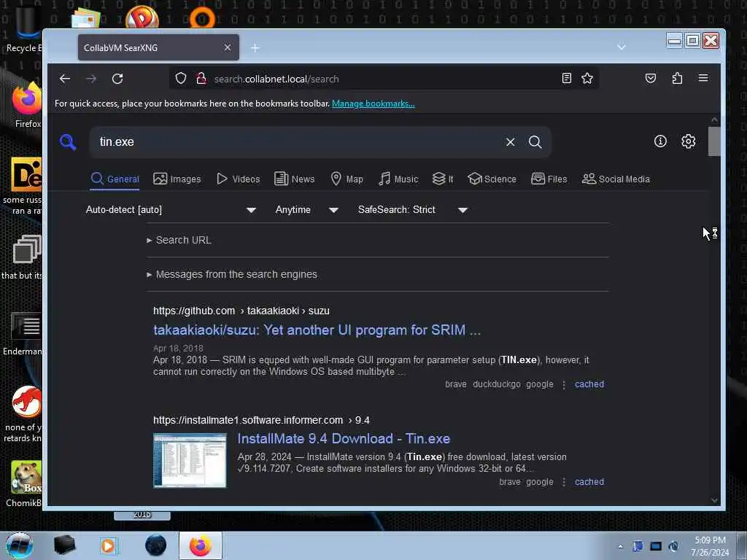Viewport: 747px width, 560px height.
Task: Close the CollabVM SearXNG tab
Action: [x=228, y=47]
